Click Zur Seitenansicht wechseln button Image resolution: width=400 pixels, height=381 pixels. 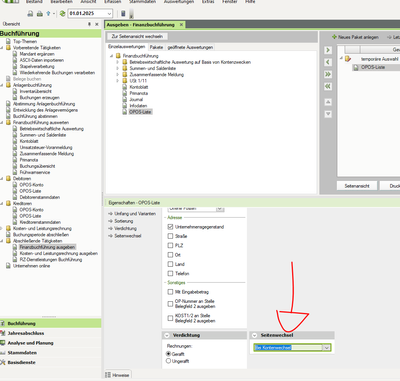(x=137, y=36)
